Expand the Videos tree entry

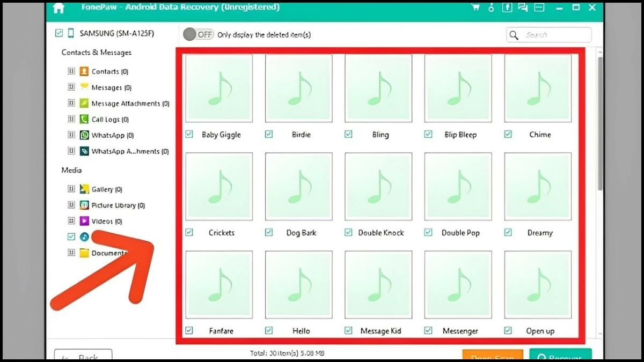71,220
